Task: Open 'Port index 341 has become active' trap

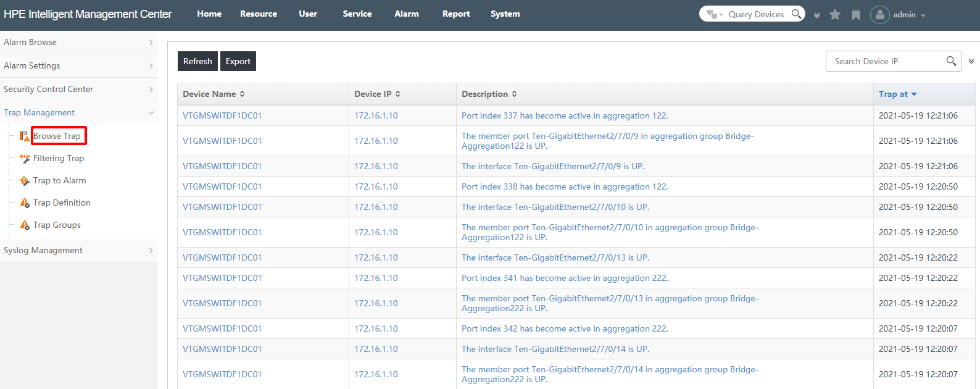Action: click(x=565, y=278)
